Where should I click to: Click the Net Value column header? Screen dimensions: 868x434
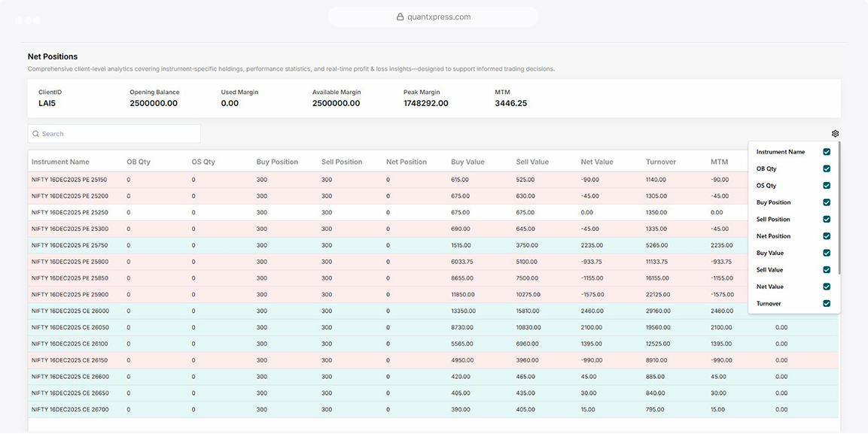point(597,162)
